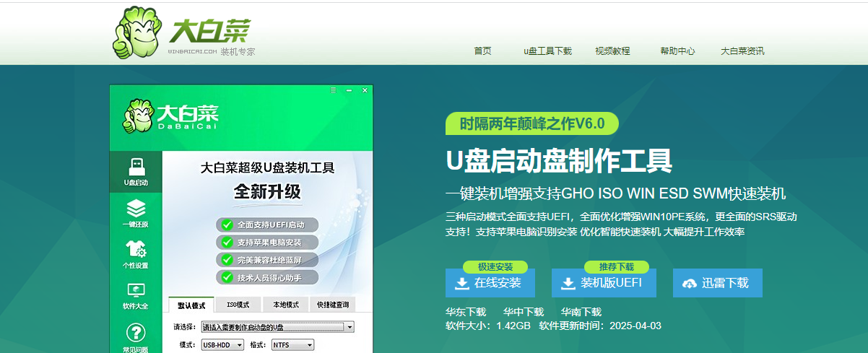
Task: Open the 首页 navigation item
Action: 482,51
